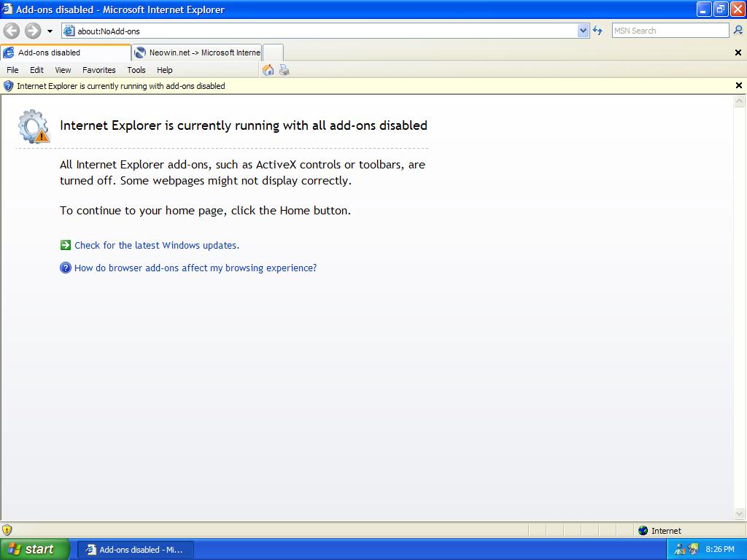This screenshot has width=747, height=560.
Task: Click inside the MSN Search box
Action: coord(670,31)
